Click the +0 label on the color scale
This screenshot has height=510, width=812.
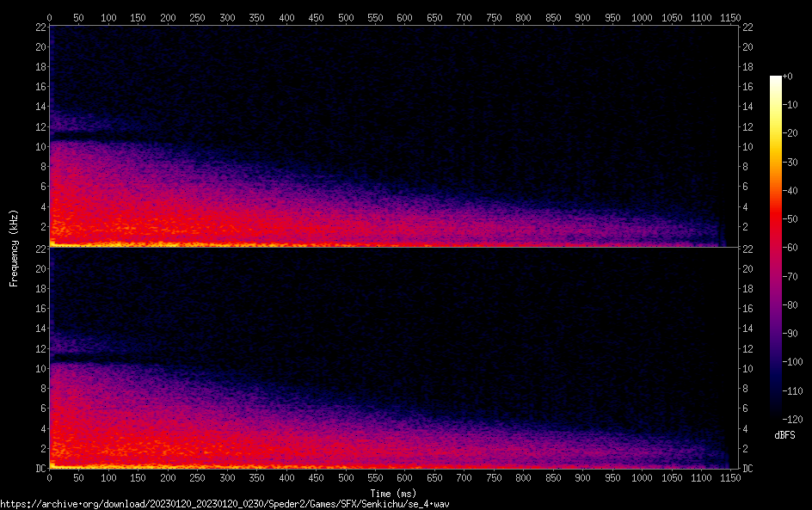788,77
